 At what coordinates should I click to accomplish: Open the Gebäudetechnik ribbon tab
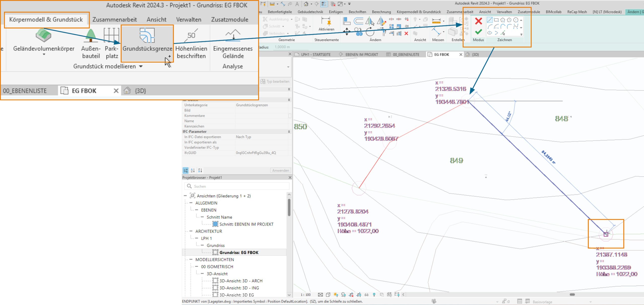(310, 12)
